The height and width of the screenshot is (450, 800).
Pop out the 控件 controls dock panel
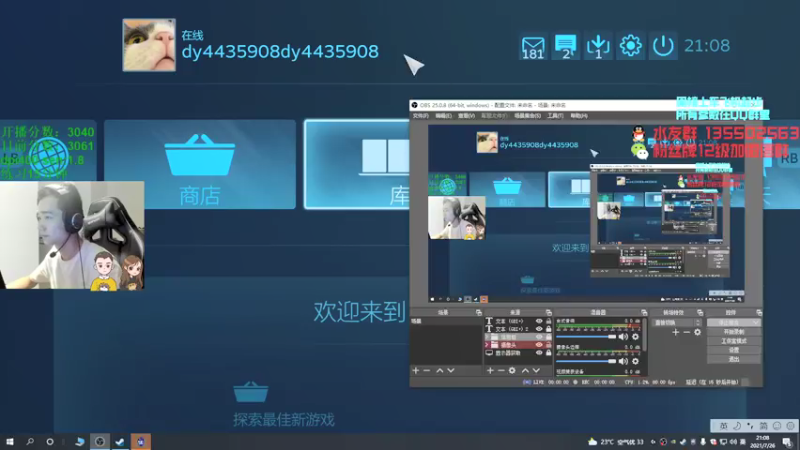[x=759, y=312]
